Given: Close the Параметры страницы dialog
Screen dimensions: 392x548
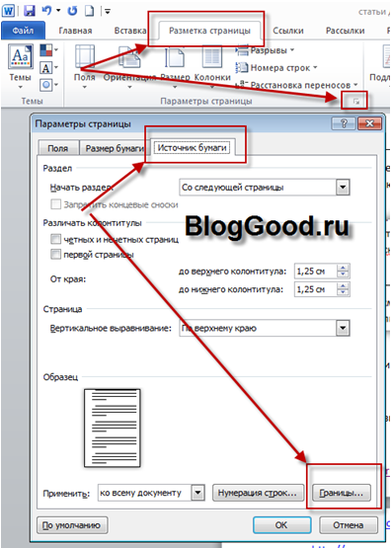Looking at the screenshot, I should coord(369,123).
